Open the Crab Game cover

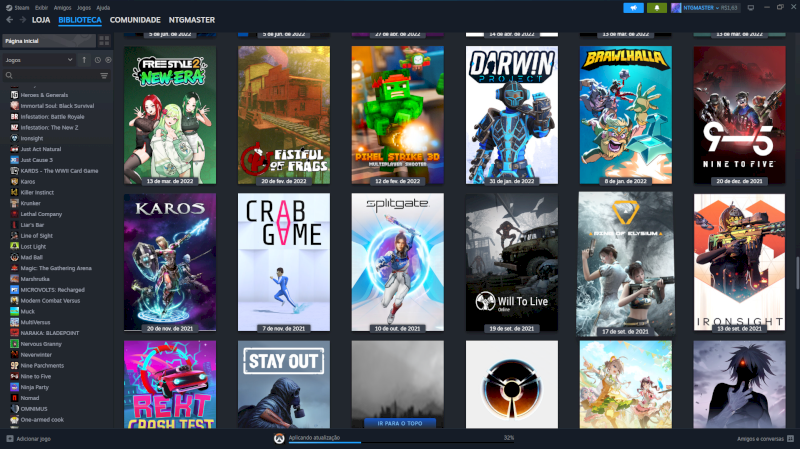[284, 262]
